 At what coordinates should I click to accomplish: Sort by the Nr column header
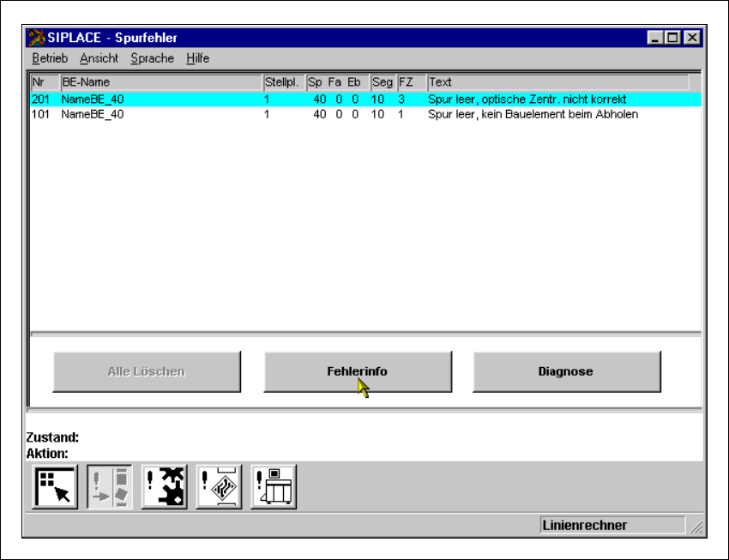click(45, 82)
